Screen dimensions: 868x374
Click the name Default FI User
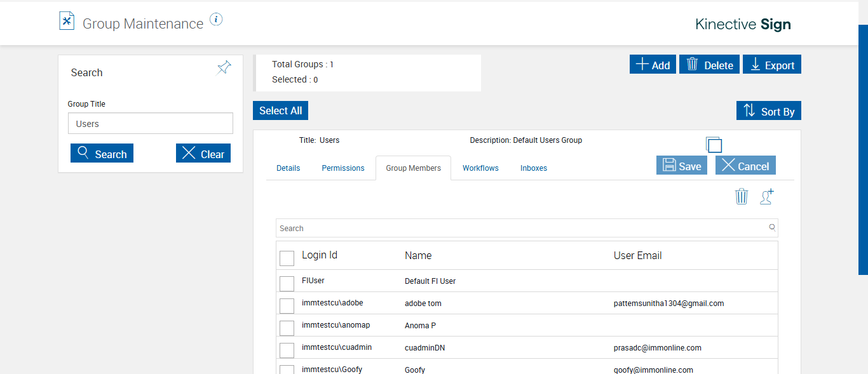click(x=430, y=281)
